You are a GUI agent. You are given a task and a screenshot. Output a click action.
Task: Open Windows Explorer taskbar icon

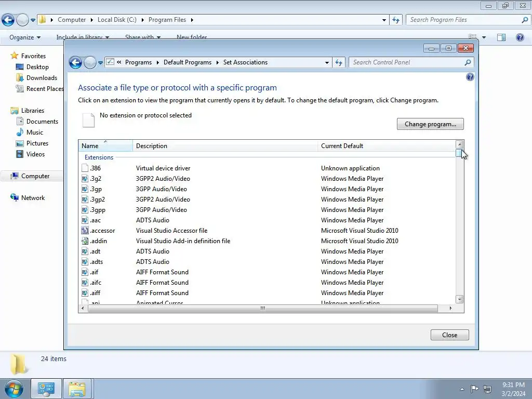click(77, 389)
